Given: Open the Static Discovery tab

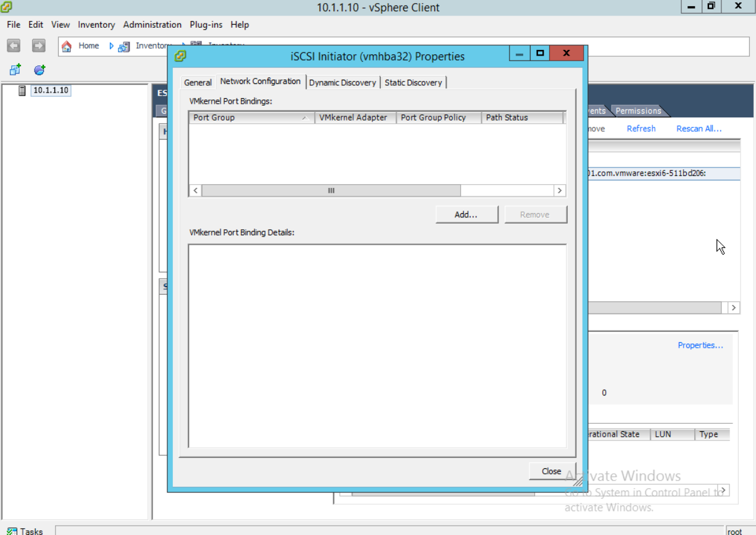Looking at the screenshot, I should tap(413, 82).
